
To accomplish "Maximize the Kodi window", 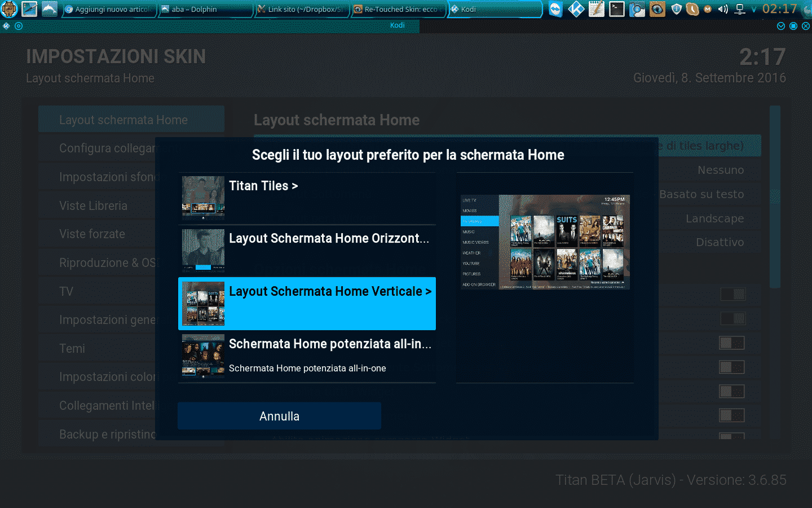I will pos(793,26).
